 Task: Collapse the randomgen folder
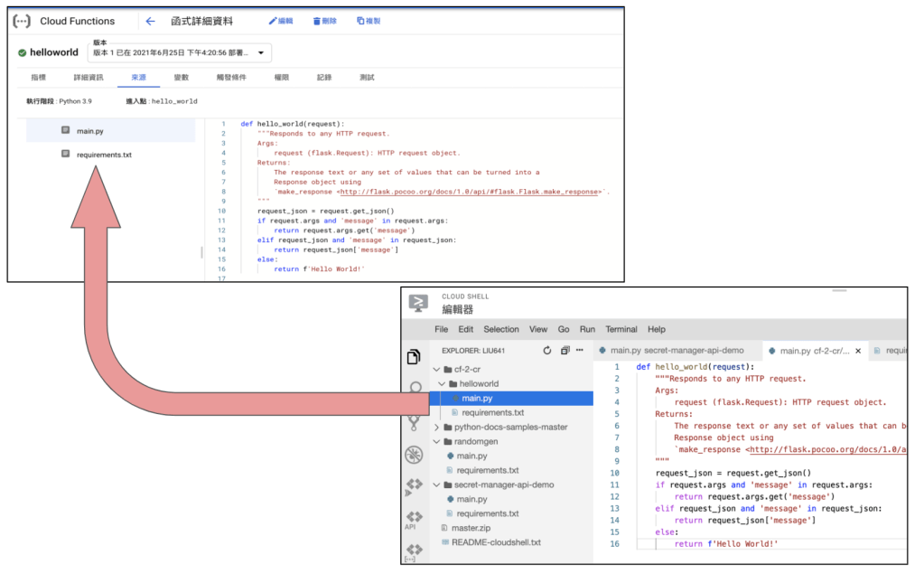(x=437, y=441)
